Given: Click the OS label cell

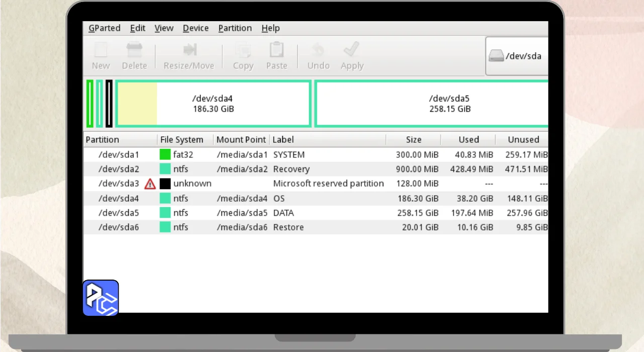Looking at the screenshot, I should [279, 198].
